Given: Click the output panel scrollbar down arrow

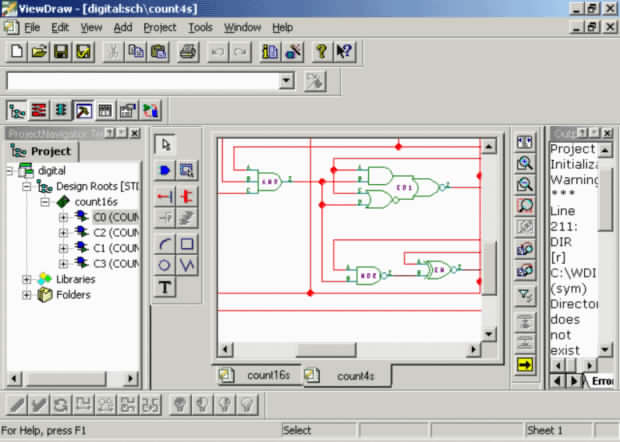Looking at the screenshot, I should (x=605, y=349).
